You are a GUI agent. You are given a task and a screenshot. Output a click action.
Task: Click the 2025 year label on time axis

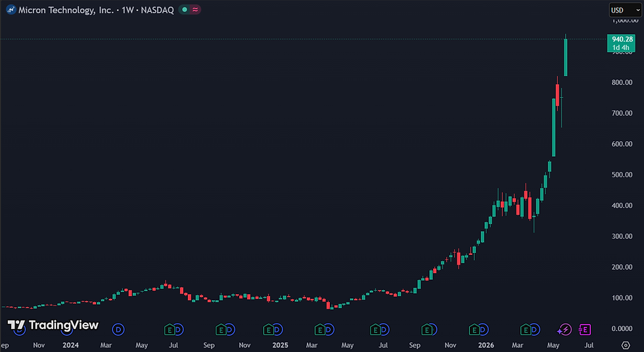point(280,345)
